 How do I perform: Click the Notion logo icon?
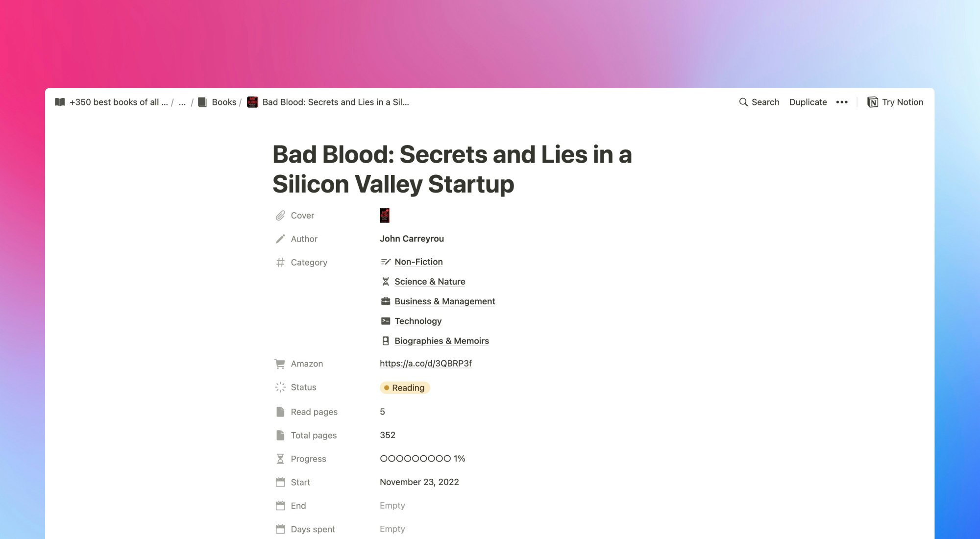click(x=872, y=102)
